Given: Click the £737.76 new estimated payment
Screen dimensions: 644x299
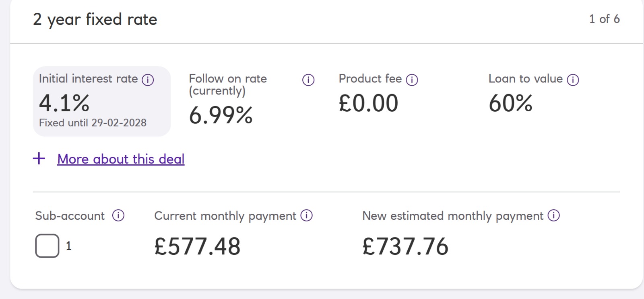Looking at the screenshot, I should pos(405,246).
